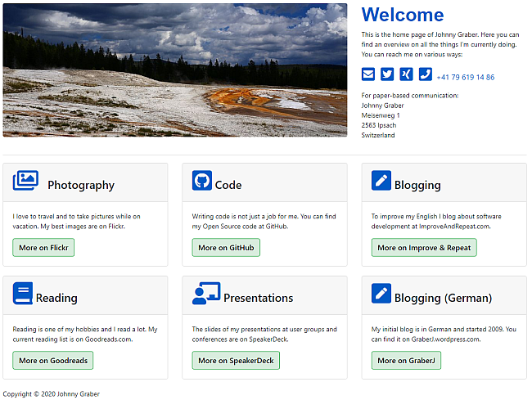The width and height of the screenshot is (532, 400).
Task: Click the Code card title
Action: point(228,185)
